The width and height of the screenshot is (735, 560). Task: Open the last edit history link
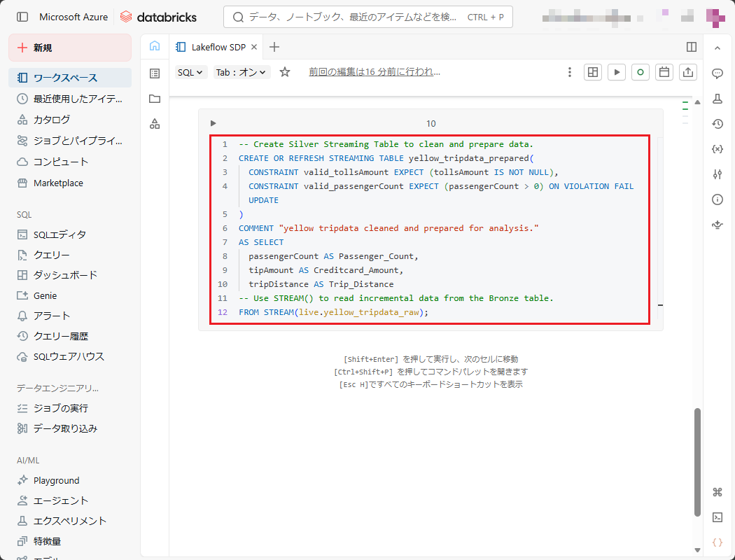click(374, 71)
